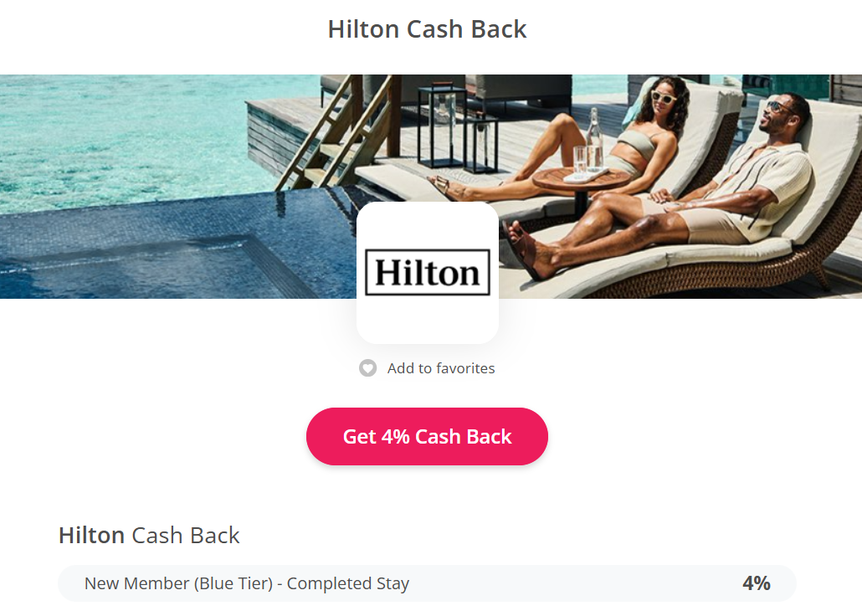The height and width of the screenshot is (616, 862).
Task: Click the man's sandals in the banner
Action: pyautogui.click(x=525, y=250)
